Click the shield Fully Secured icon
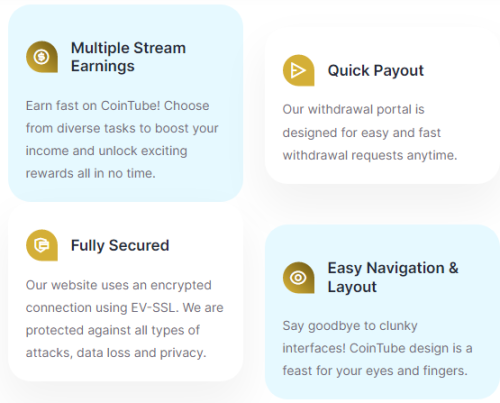 point(42,245)
